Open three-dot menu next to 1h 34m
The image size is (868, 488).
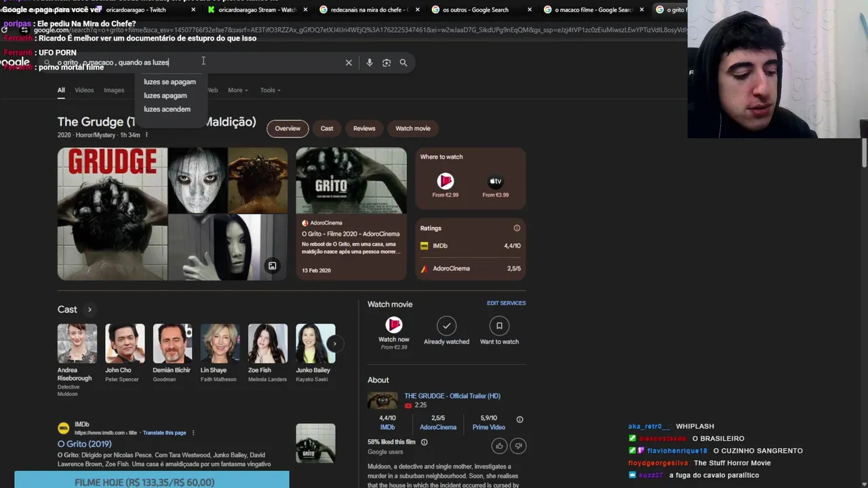pyautogui.click(x=146, y=135)
